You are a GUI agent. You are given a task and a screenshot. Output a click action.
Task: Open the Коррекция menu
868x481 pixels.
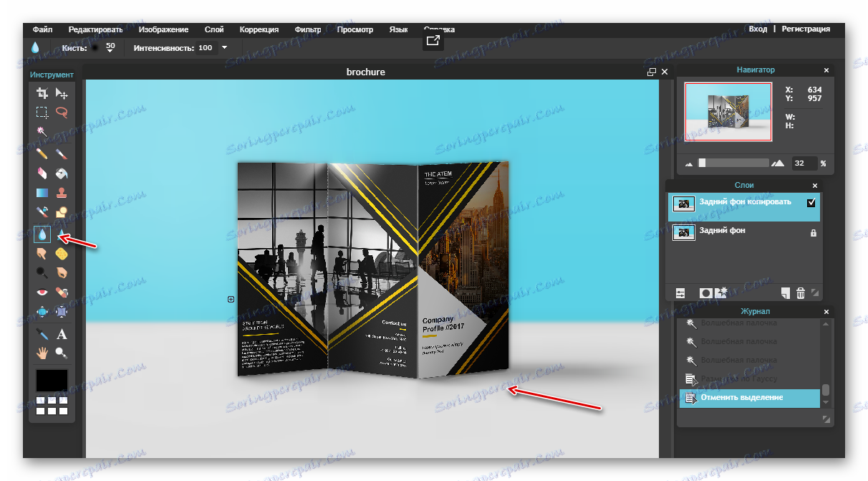(259, 29)
